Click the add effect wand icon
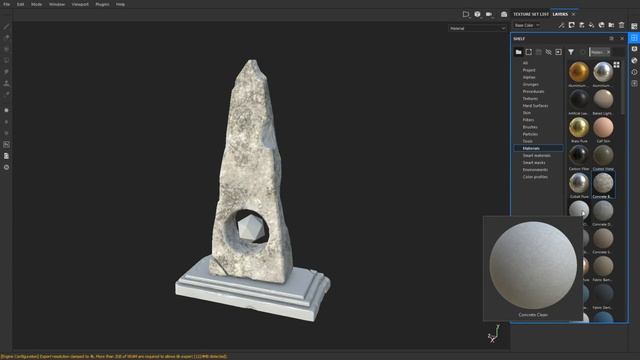Image resolution: width=640 pixels, height=360 pixels. [562, 25]
